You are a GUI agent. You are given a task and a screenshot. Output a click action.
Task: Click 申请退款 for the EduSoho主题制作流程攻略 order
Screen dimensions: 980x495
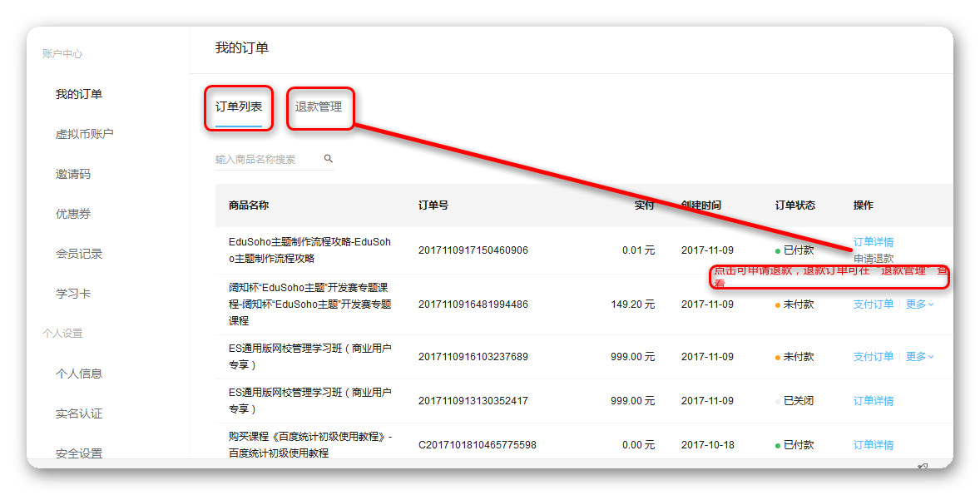[x=874, y=259]
